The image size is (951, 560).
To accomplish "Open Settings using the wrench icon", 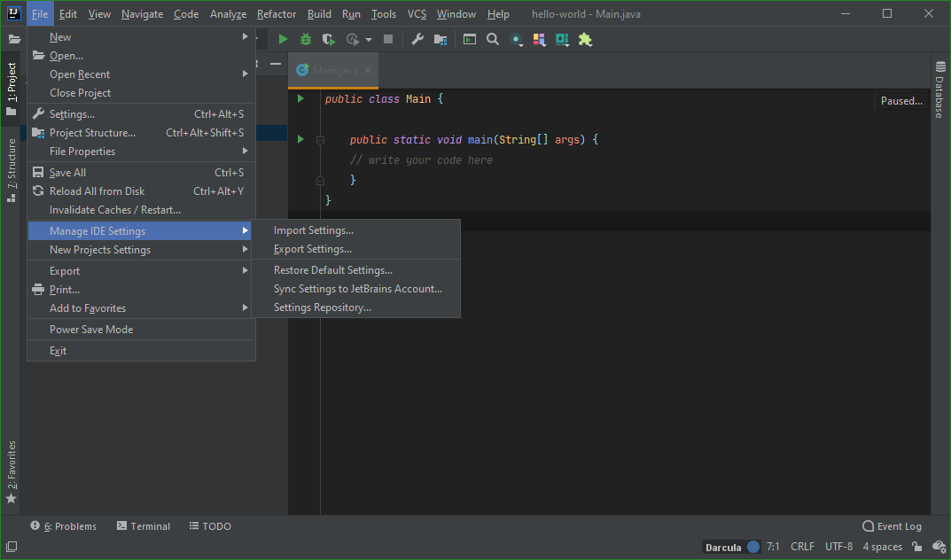I will 417,39.
